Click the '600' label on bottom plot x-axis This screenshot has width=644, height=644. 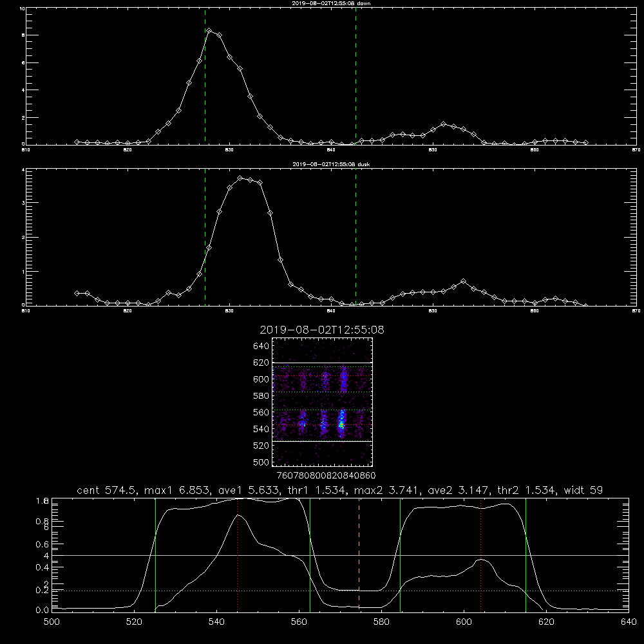464,622
